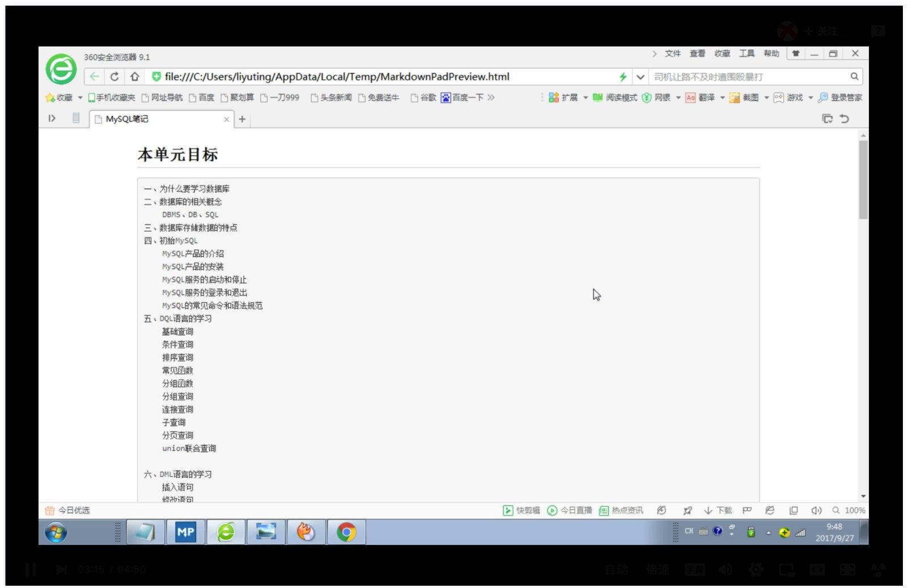Toggle browser sound mute speaker icon
908x588 pixels.
pos(816,510)
